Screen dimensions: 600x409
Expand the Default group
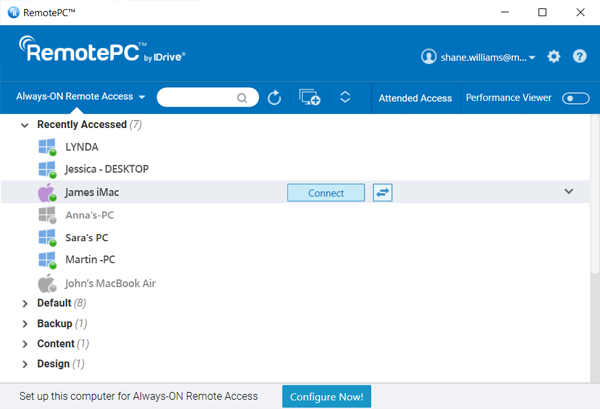[25, 303]
